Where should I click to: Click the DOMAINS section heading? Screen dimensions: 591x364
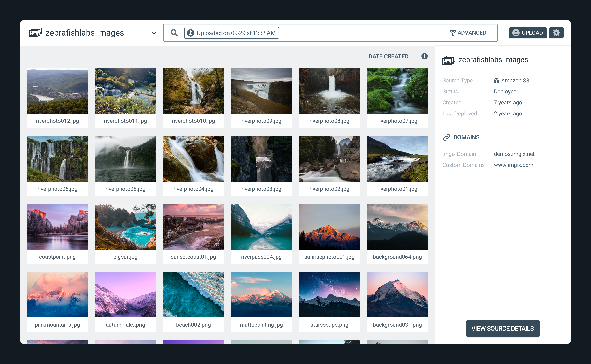pyautogui.click(x=466, y=137)
